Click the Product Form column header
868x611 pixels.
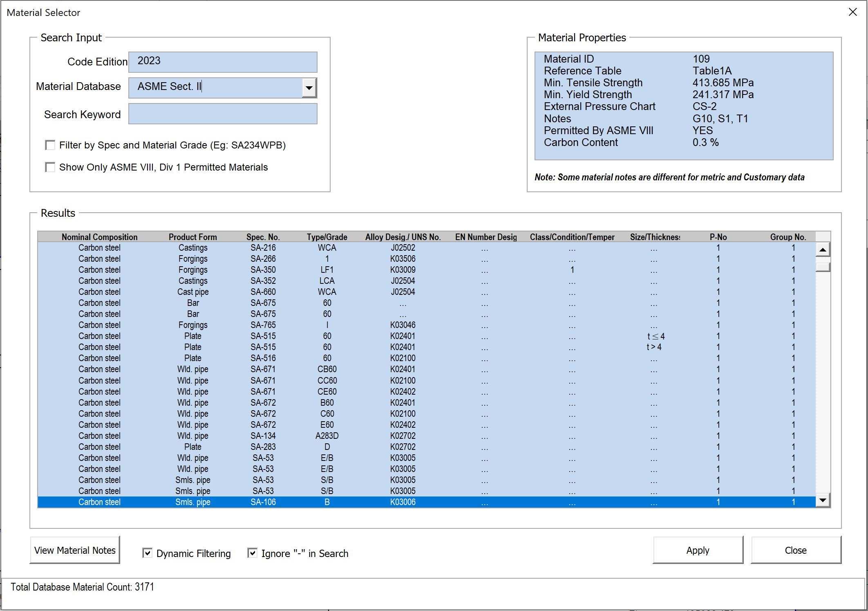click(x=192, y=237)
